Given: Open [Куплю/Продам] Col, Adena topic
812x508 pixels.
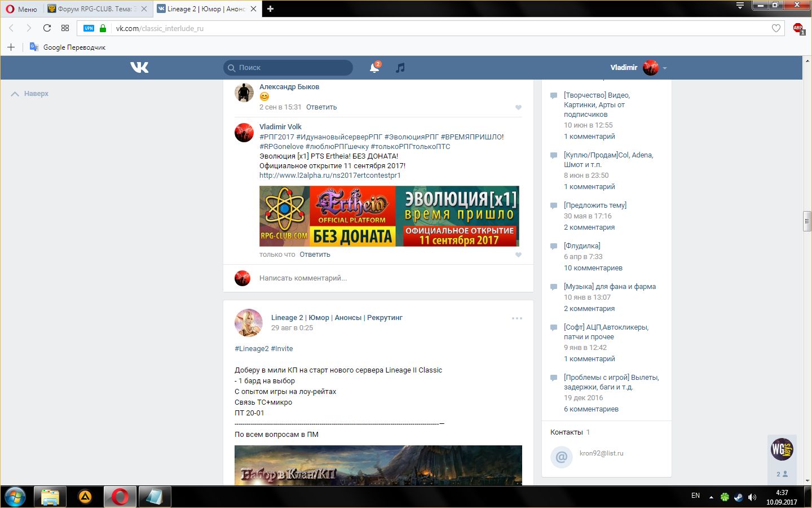Looking at the screenshot, I should pyautogui.click(x=608, y=160).
